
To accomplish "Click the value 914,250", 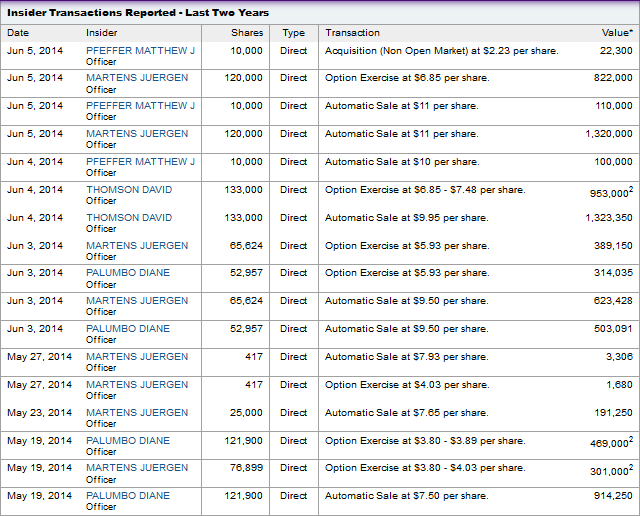I will pos(613,496).
